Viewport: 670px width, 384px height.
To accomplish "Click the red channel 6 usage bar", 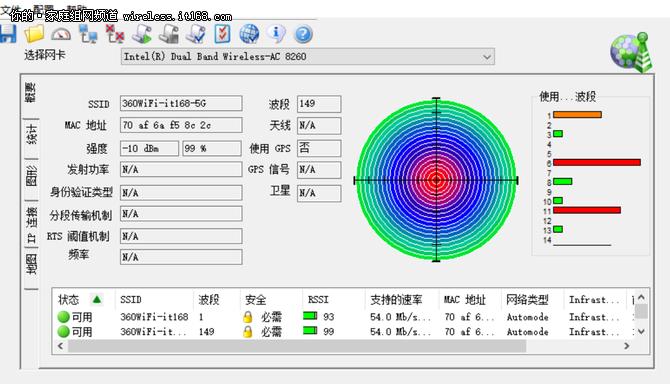I will (597, 162).
